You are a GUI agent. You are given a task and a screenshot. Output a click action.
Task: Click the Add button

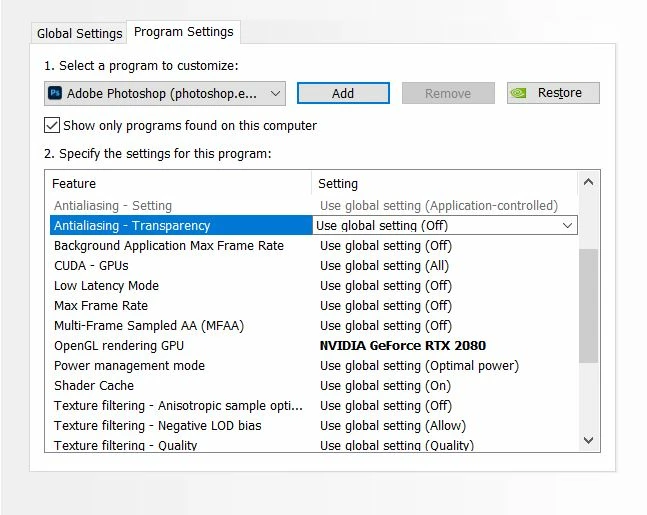[x=343, y=93]
